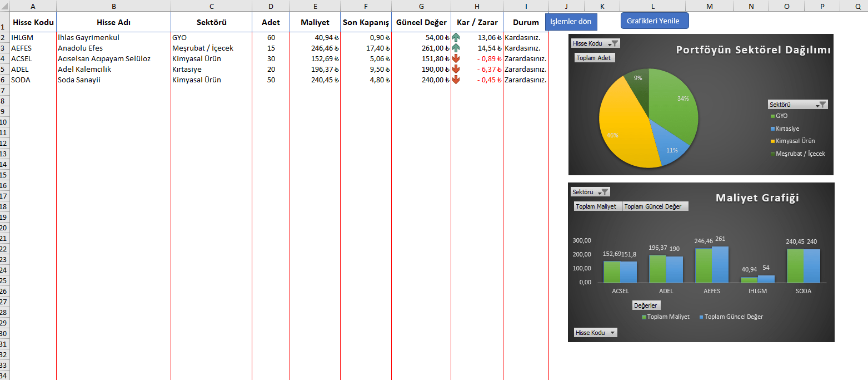Open Hisse Kodu filter on pie chart

(612, 43)
